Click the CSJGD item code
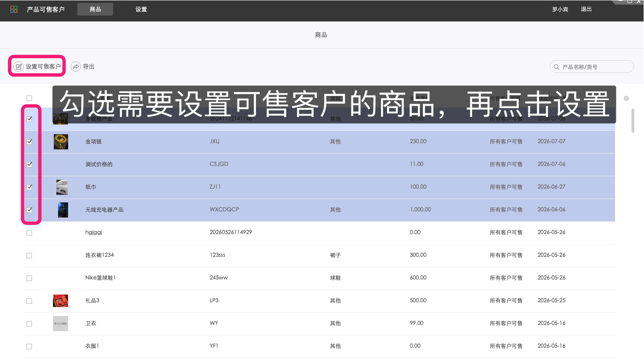The image size is (644, 361). click(219, 164)
